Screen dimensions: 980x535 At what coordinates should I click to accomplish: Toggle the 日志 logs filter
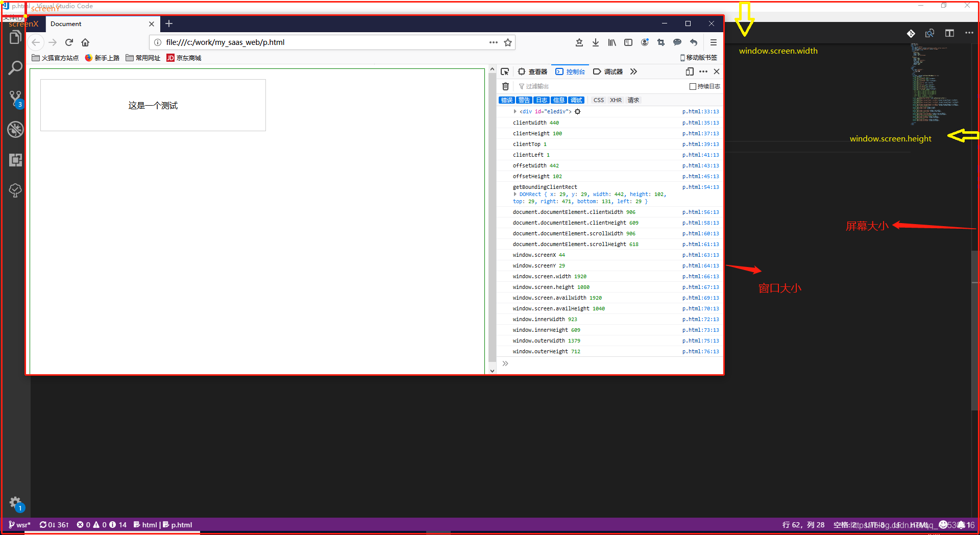542,100
